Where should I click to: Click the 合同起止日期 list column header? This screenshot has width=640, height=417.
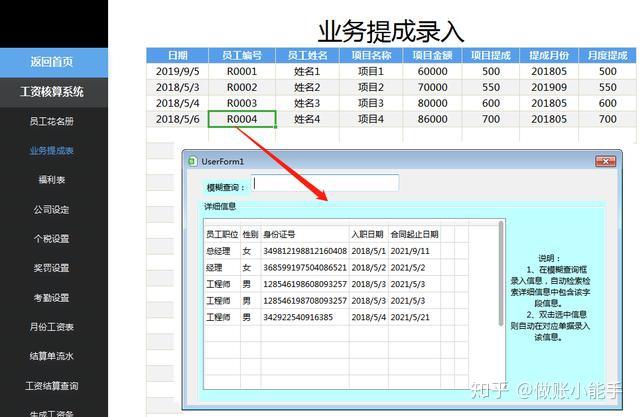(414, 234)
